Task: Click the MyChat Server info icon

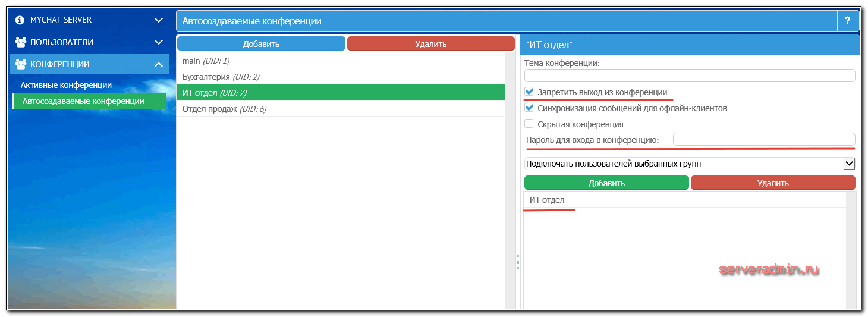Action: click(20, 20)
